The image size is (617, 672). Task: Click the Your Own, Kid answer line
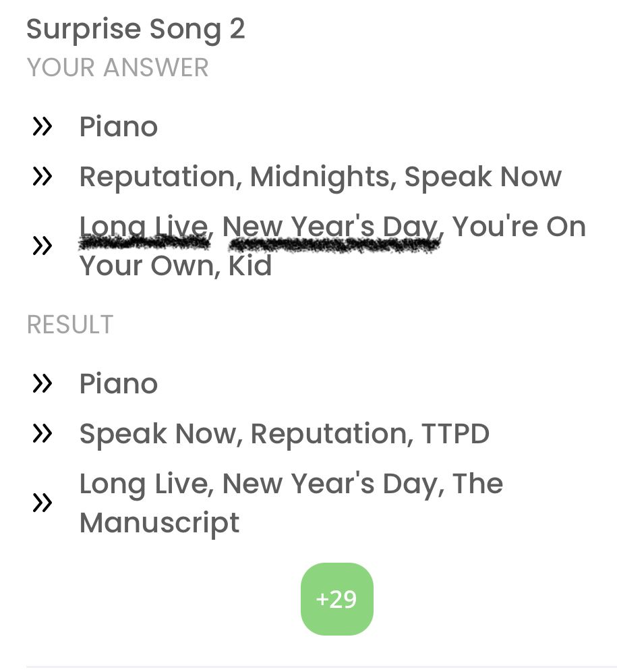[176, 266]
